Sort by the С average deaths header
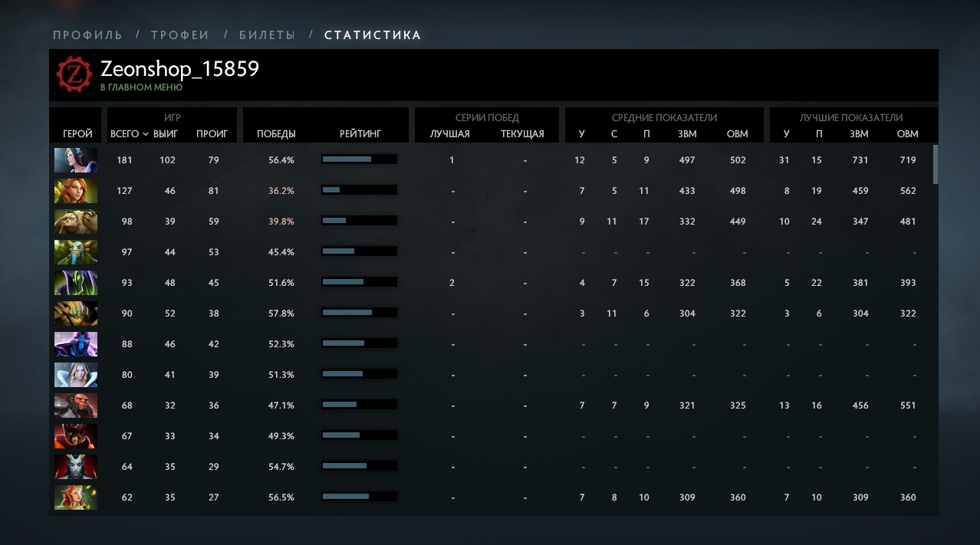This screenshot has height=545, width=980. [614, 134]
